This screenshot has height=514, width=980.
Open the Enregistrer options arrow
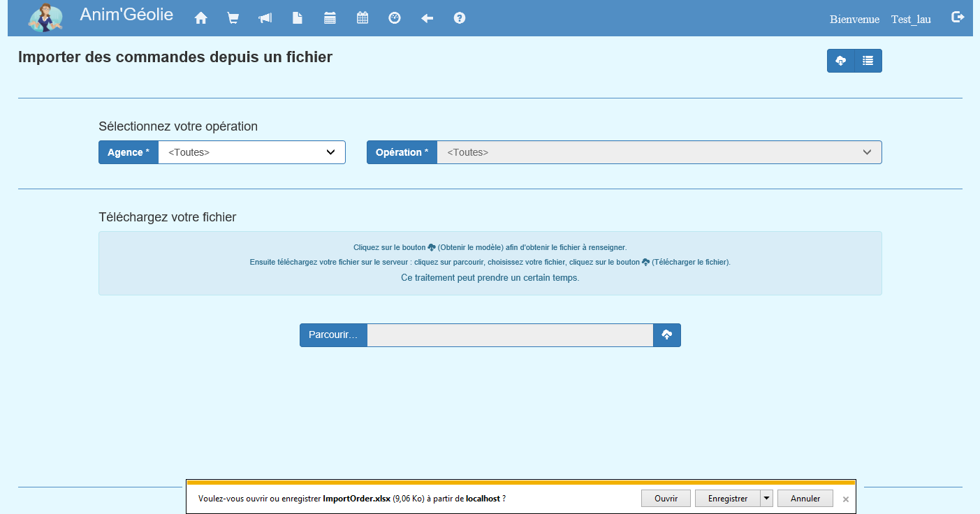(x=767, y=499)
